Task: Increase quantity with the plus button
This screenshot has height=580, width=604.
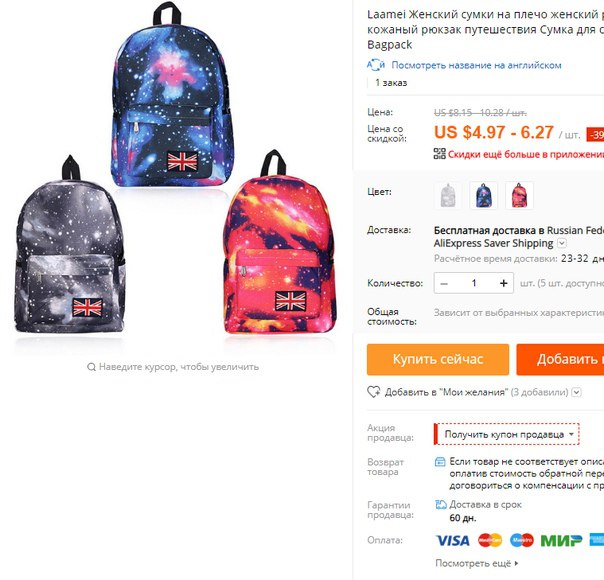Action: pos(503,283)
